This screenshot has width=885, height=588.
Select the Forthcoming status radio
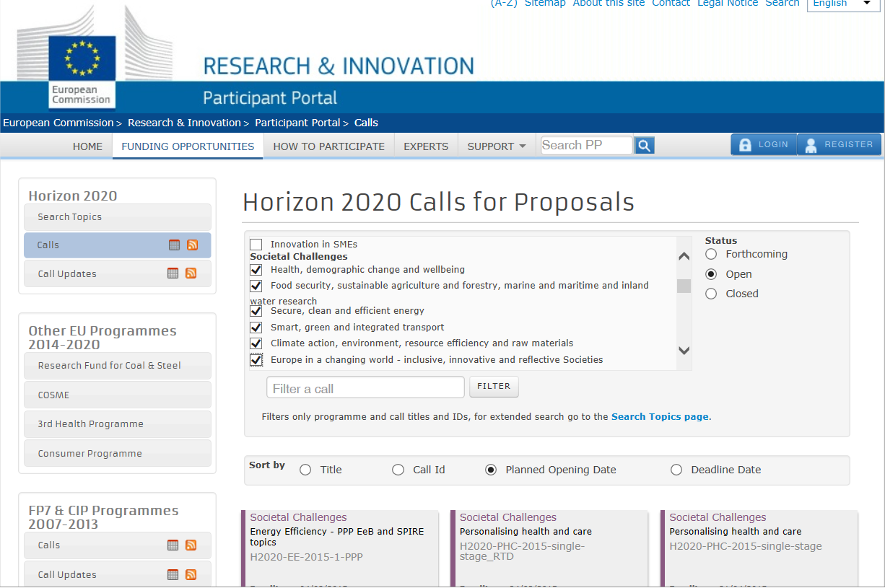tap(711, 254)
